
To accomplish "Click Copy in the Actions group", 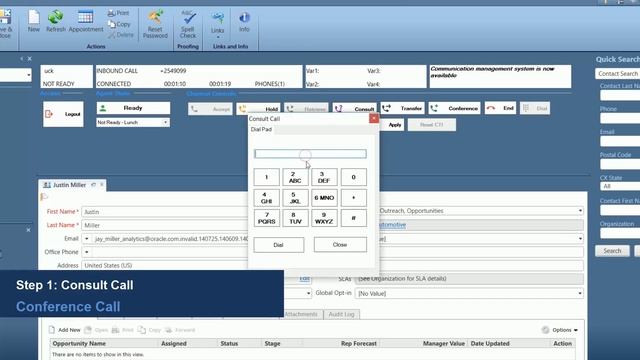I will [x=119, y=24].
